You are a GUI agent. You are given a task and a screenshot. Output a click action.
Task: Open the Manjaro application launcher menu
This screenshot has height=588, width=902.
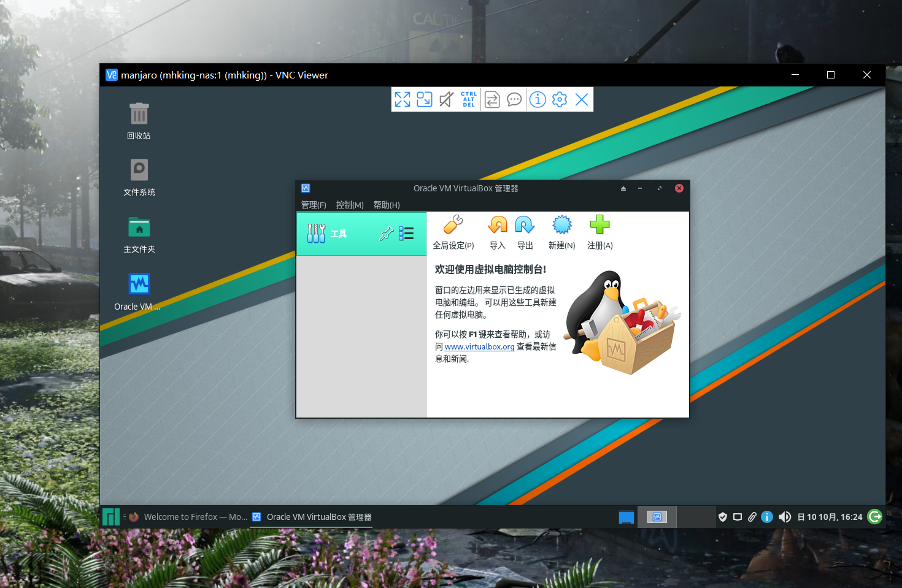click(x=111, y=516)
